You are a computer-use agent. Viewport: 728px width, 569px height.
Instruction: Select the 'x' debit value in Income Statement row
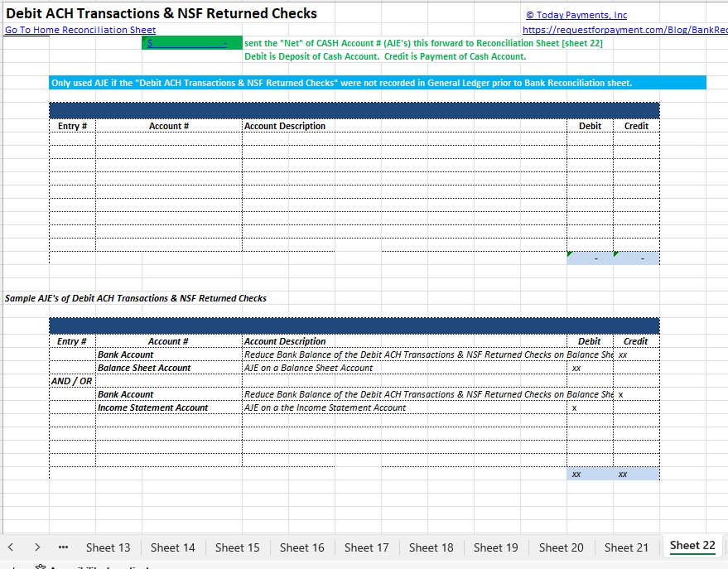point(591,407)
